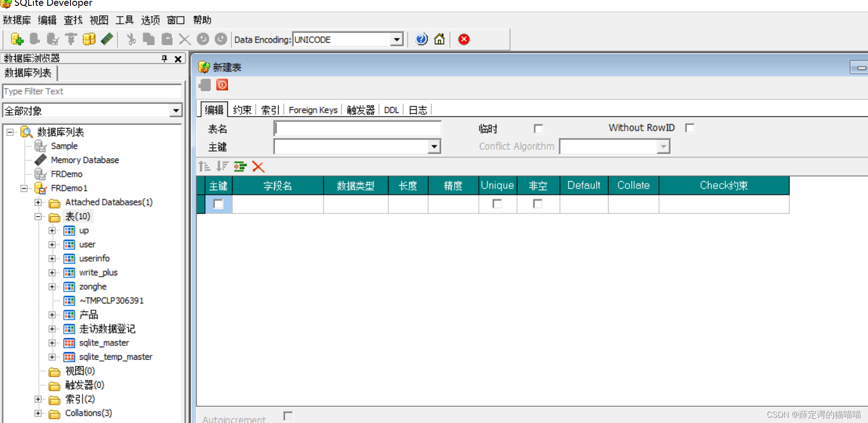
Task: Collapse the FRDemo1 database node
Action: tap(24, 188)
